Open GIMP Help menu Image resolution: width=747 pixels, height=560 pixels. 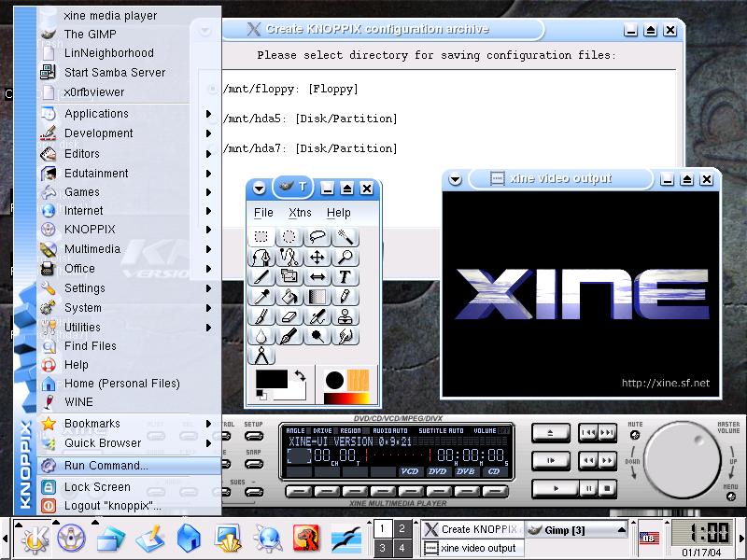pyautogui.click(x=338, y=213)
